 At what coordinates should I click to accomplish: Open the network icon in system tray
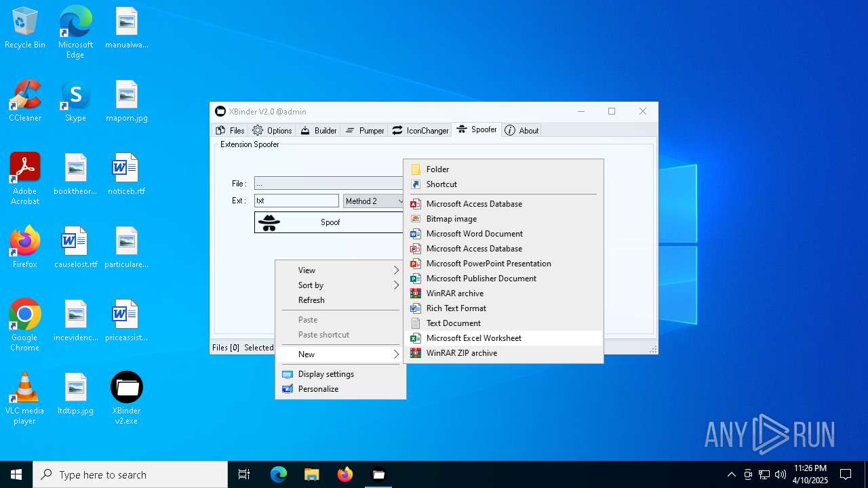(x=764, y=474)
